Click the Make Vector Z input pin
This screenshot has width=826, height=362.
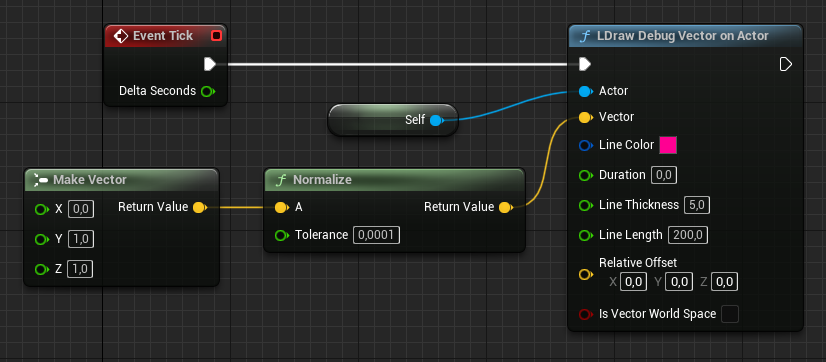pyautogui.click(x=41, y=270)
